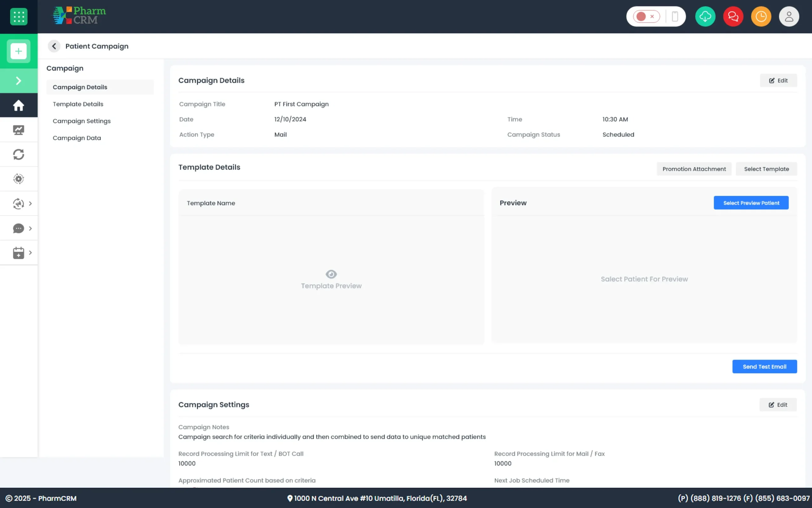Viewport: 812px width, 508px height.
Task: Click the phone device icon in header
Action: coord(675,17)
